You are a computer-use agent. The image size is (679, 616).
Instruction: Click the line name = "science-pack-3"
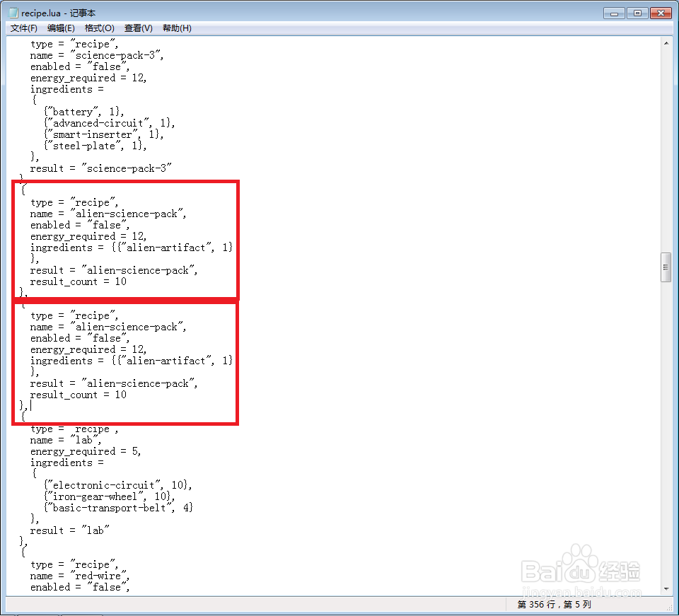click(97, 55)
